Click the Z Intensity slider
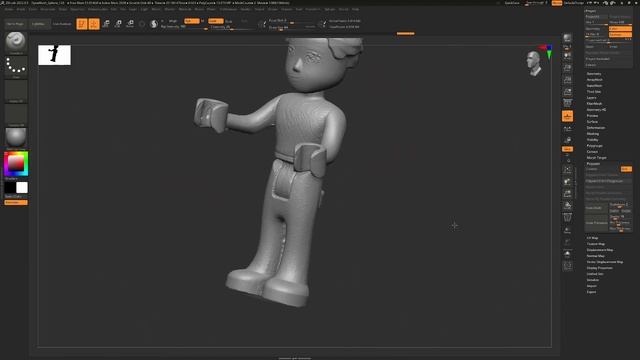This screenshot has height=360, width=640. [232, 27]
